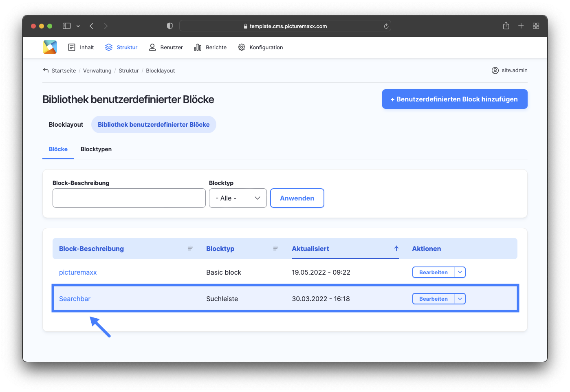The height and width of the screenshot is (392, 570).
Task: Click the Suchleiste cell text
Action: (222, 299)
